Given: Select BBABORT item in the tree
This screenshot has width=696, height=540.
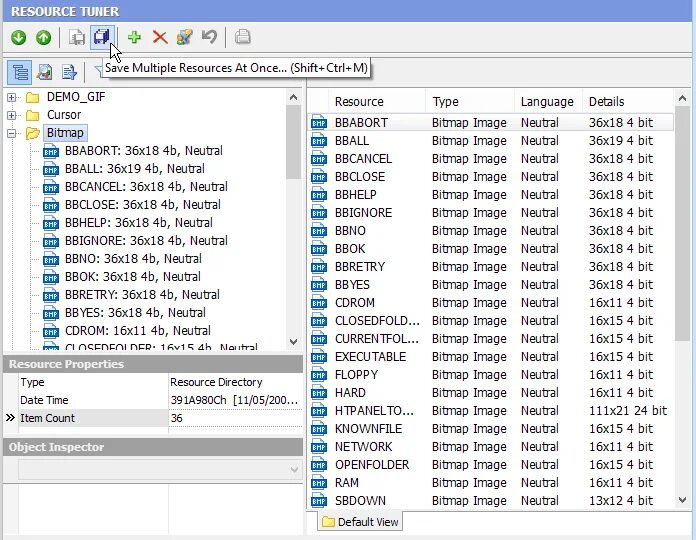Looking at the screenshot, I should click(x=143, y=151).
